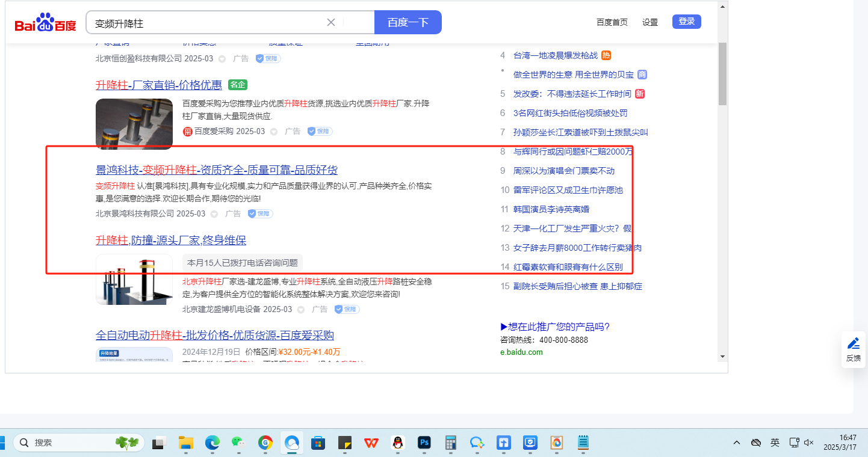Viewport: 868px width, 457px height.
Task: Click the page's vertical scrollbar thumb
Action: point(722,72)
